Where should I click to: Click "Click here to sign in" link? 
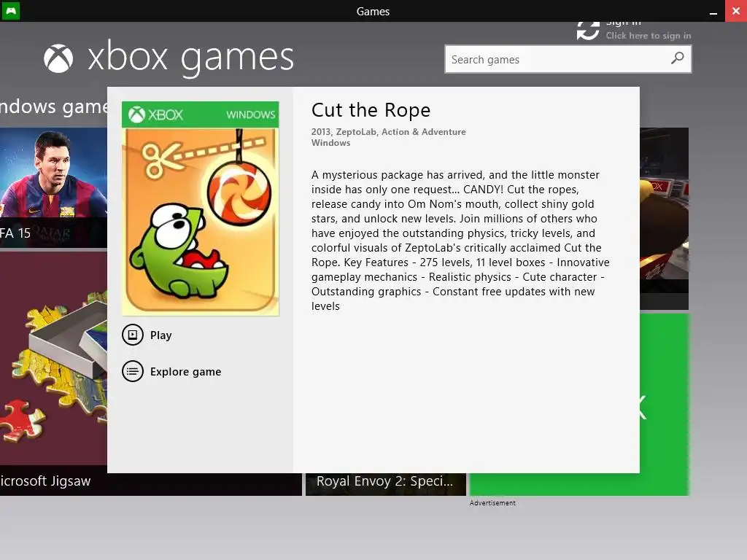point(649,35)
